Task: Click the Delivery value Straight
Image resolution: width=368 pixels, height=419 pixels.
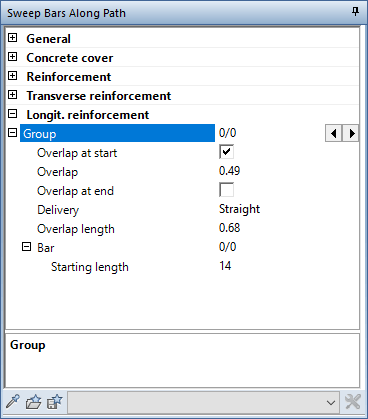Action: [239, 209]
